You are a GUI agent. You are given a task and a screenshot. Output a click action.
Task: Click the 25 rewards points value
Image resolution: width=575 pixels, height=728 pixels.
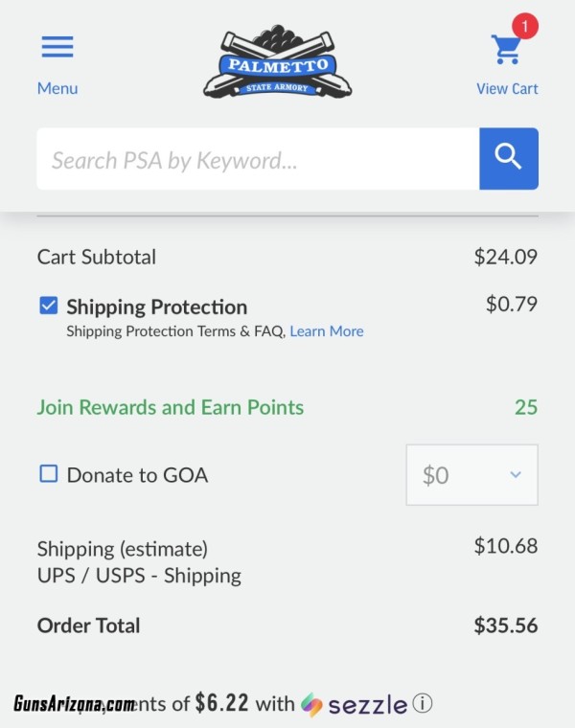(x=526, y=407)
